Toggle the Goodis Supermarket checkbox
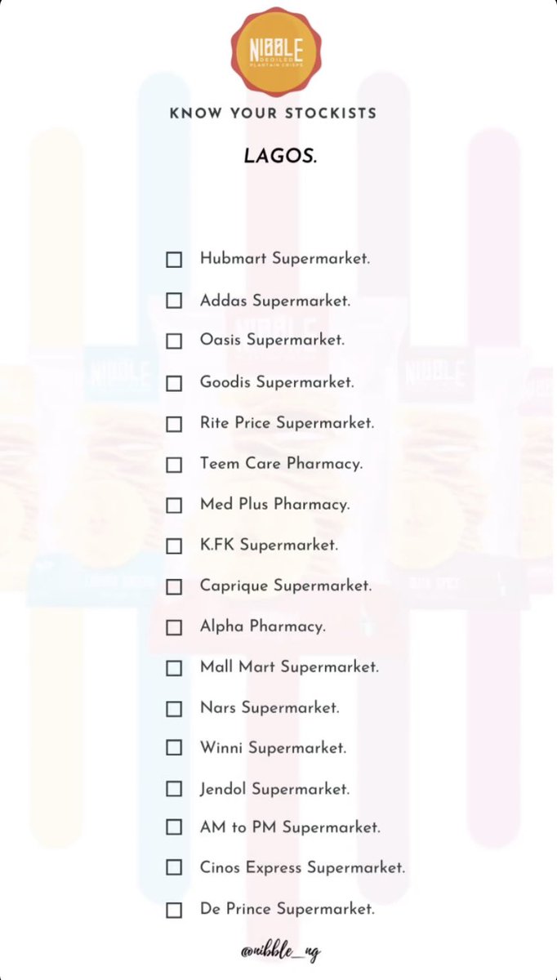557x980 pixels. [x=174, y=383]
